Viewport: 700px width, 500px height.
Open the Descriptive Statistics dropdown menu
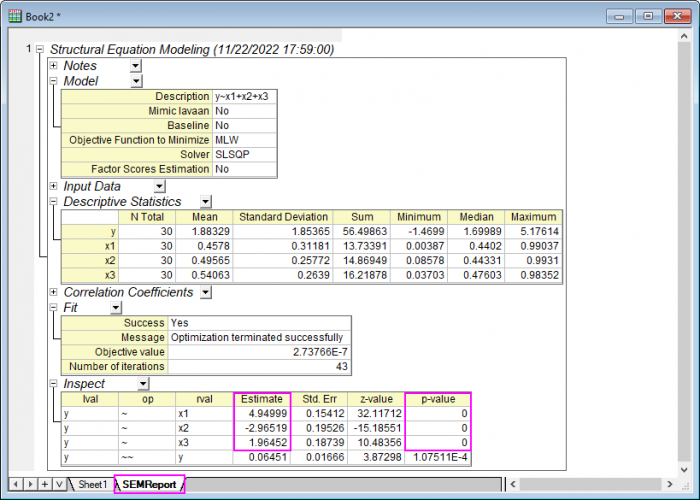click(x=205, y=202)
